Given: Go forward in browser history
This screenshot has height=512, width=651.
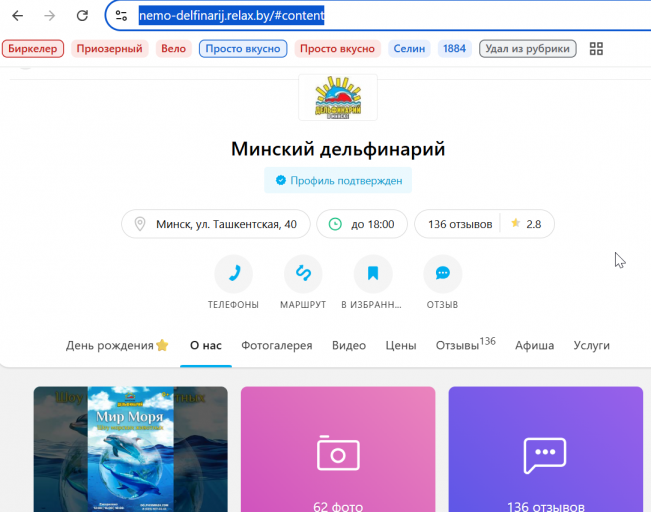Looking at the screenshot, I should (x=50, y=16).
